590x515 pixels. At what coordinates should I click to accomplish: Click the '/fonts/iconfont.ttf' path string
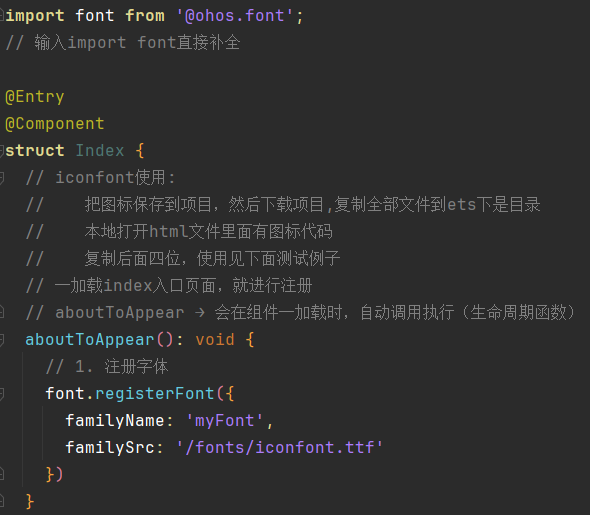coord(280,447)
